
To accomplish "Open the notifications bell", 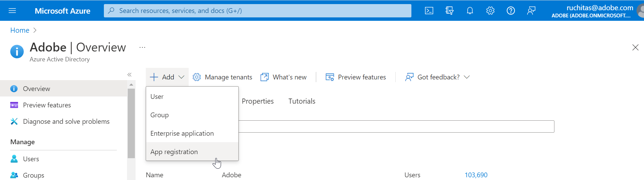I will pyautogui.click(x=470, y=11).
